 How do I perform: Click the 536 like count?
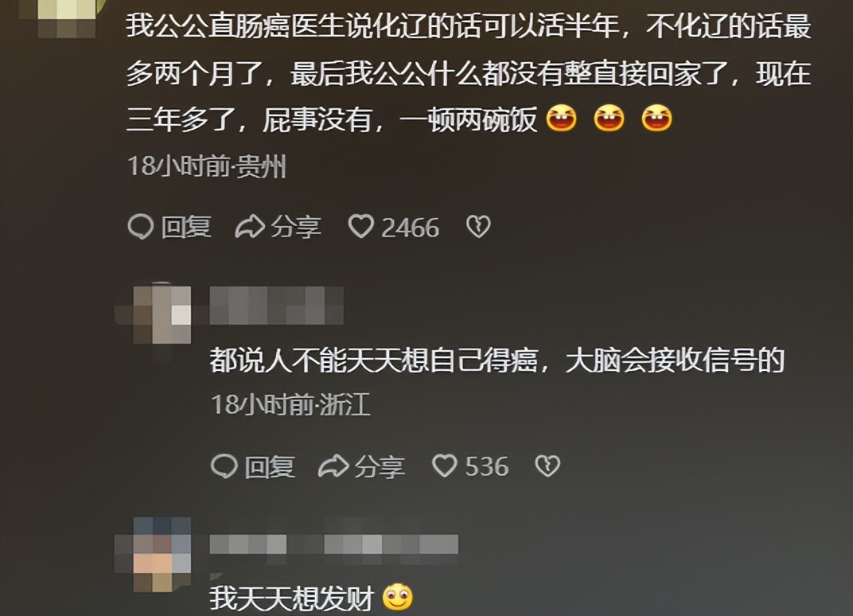click(x=488, y=467)
